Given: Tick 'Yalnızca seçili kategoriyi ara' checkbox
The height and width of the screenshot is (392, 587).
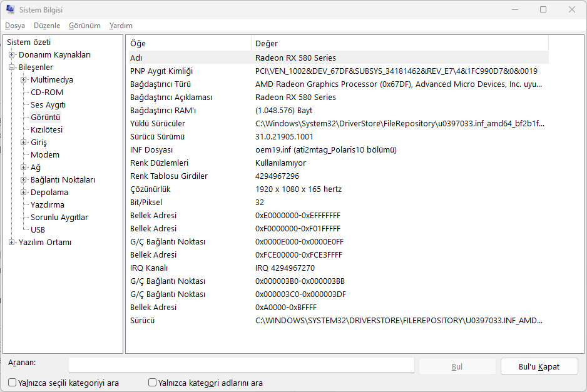Looking at the screenshot, I should tap(13, 383).
